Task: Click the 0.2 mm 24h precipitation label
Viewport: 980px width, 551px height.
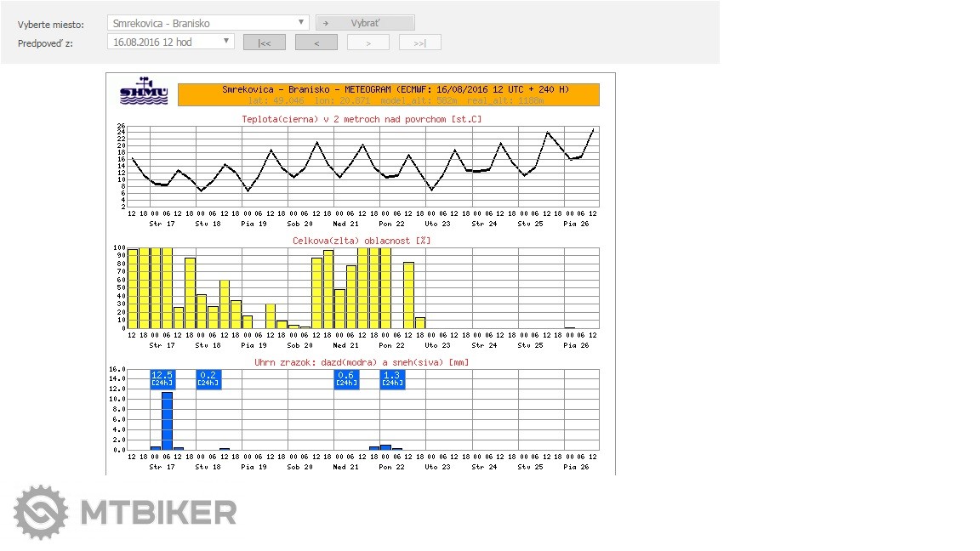Action: [208, 378]
